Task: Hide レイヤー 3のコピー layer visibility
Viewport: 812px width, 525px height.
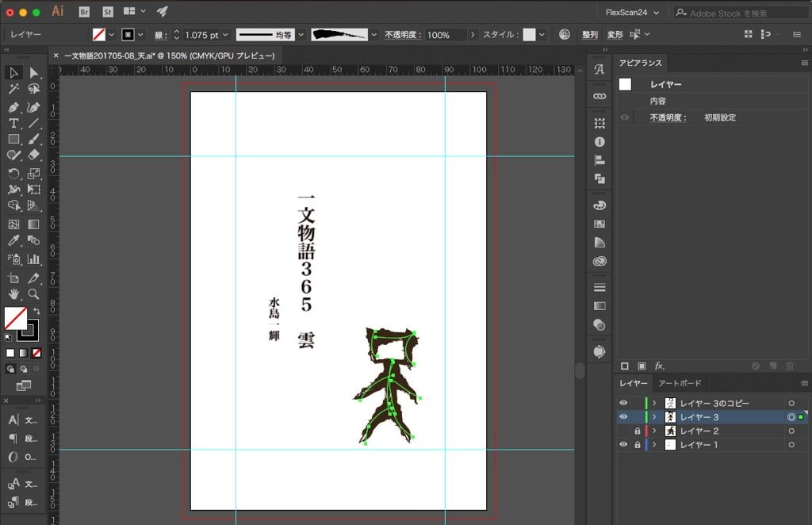Action: (x=623, y=403)
